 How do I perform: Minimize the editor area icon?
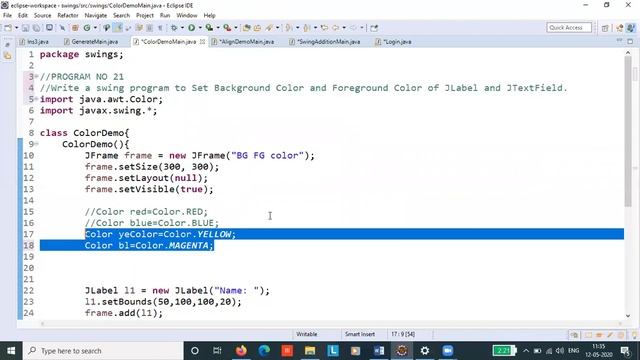620,41
